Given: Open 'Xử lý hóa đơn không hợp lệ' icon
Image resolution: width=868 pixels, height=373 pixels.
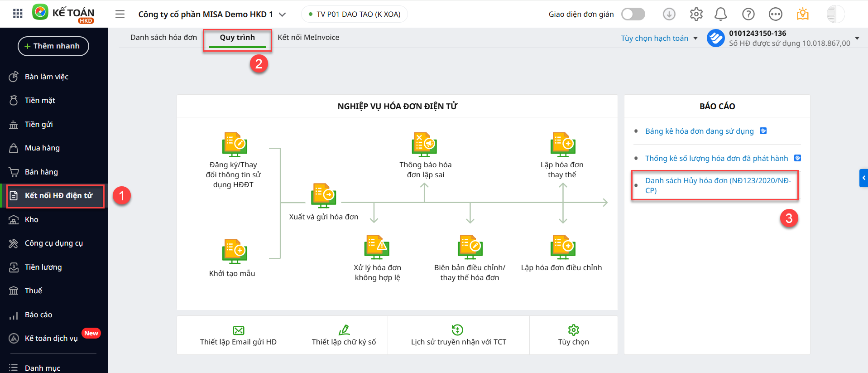Looking at the screenshot, I should tap(377, 247).
